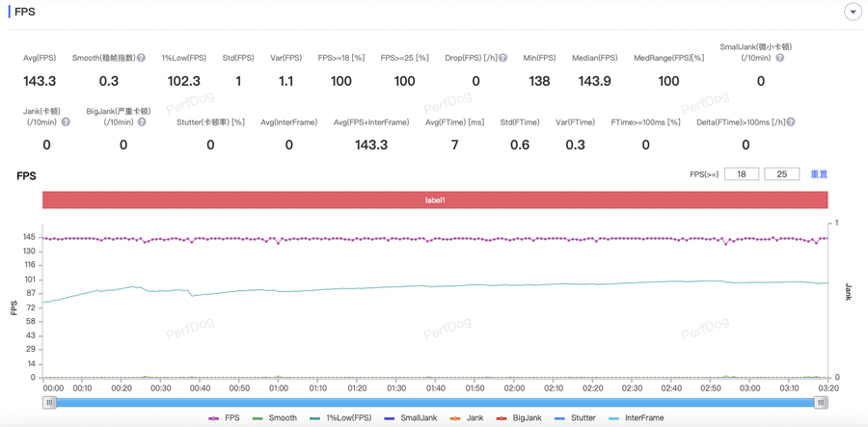The width and height of the screenshot is (868, 427).
Task: Click help icon next to Smooth(稳帧指数)
Action: pyautogui.click(x=142, y=58)
